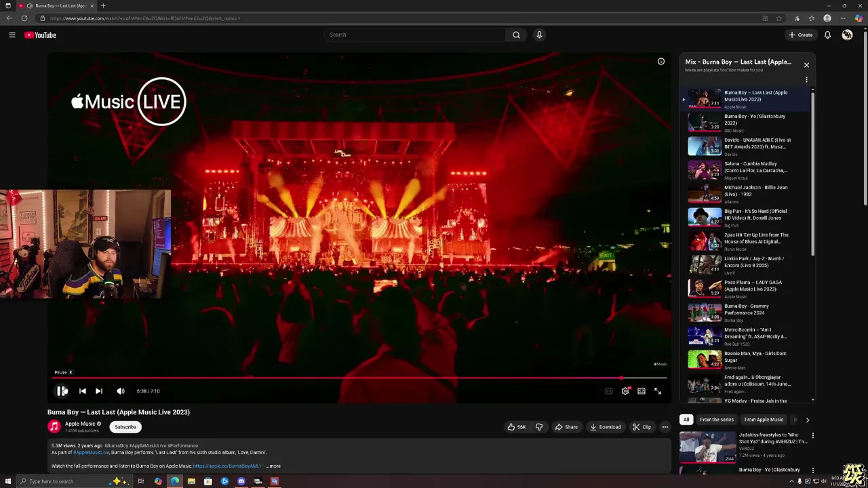The image size is (868, 488).
Task: Open player settings gear
Action: coord(625,391)
